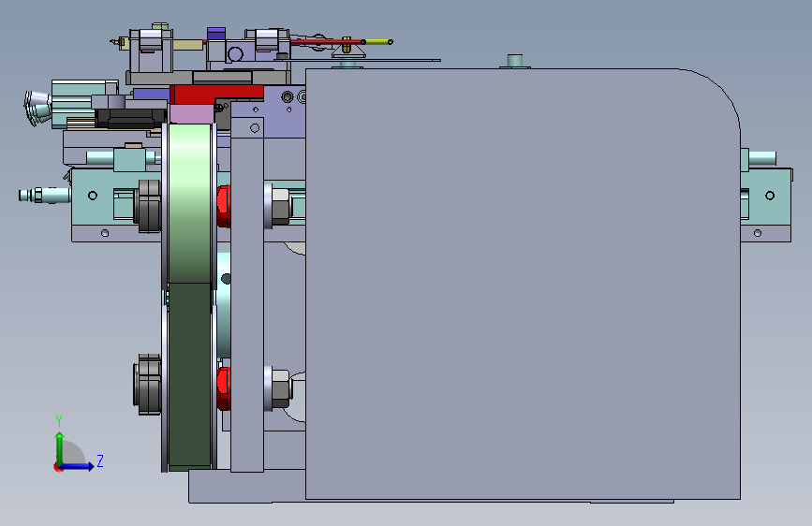Click the upper red nut
This screenshot has height=526, width=812.
[x=224, y=206]
